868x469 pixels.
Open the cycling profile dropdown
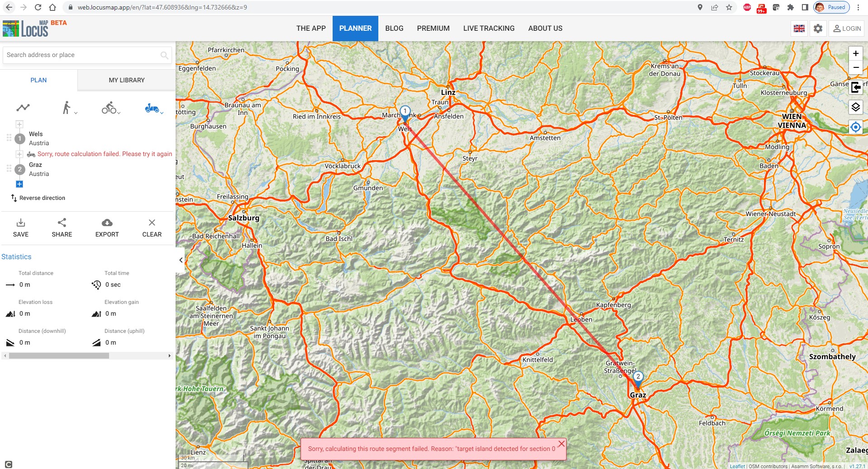[x=110, y=108]
